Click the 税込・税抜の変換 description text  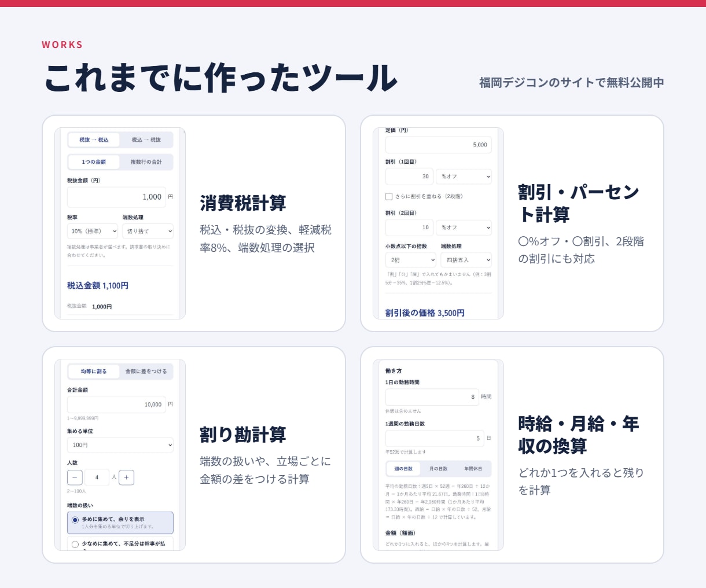pos(266,239)
